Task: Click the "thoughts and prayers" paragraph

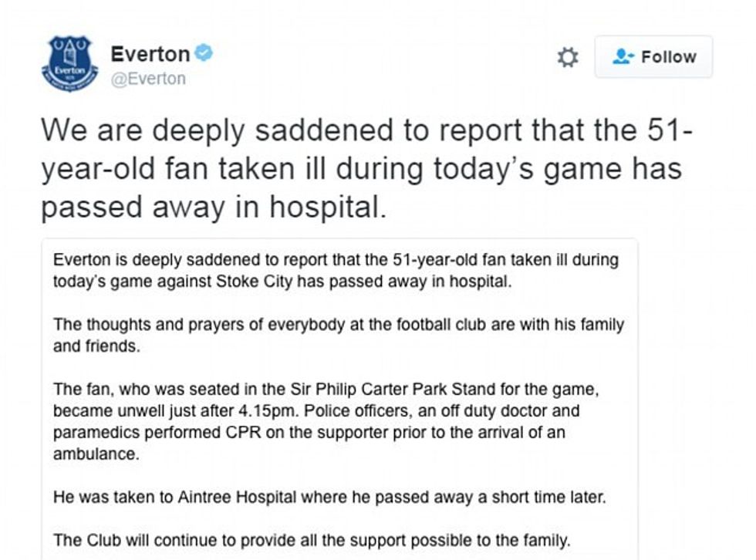Action: [339, 325]
